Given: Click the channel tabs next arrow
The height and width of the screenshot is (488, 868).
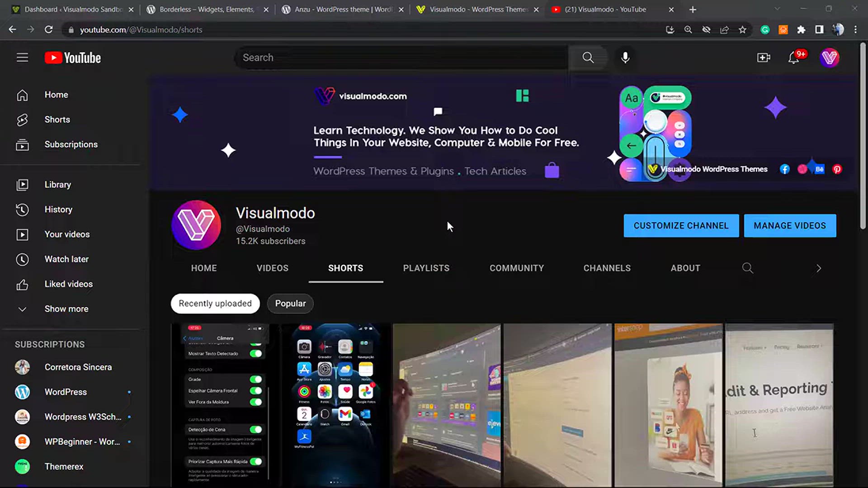Looking at the screenshot, I should tap(818, 268).
